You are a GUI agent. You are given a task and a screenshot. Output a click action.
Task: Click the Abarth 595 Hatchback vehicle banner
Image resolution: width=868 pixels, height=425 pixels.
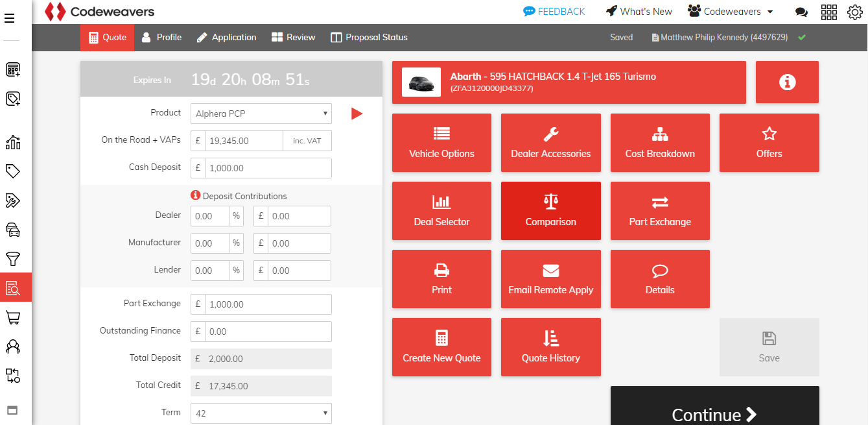pyautogui.click(x=569, y=82)
